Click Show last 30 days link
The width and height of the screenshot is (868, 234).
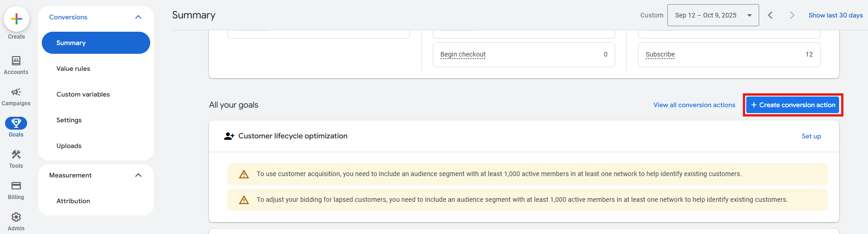pyautogui.click(x=835, y=15)
